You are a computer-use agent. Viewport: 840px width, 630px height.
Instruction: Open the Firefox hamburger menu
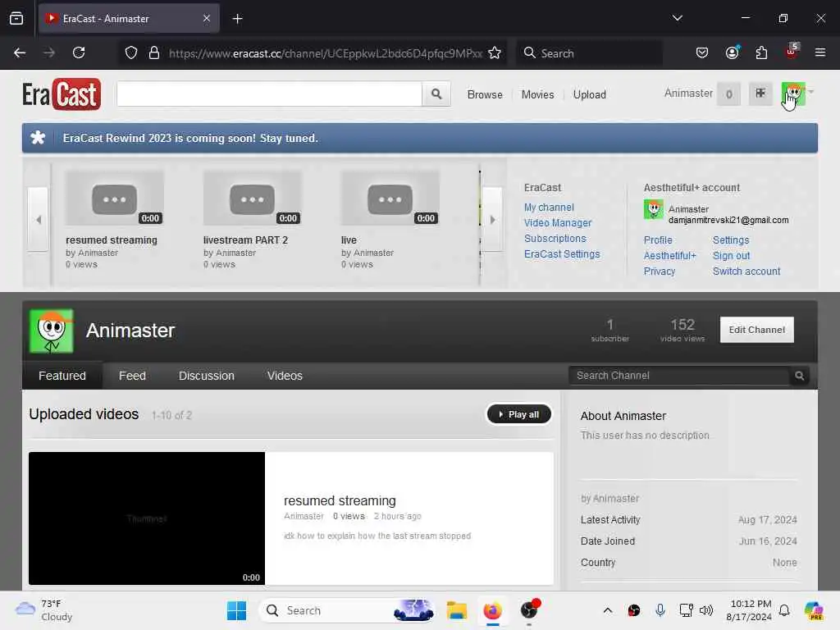click(820, 52)
